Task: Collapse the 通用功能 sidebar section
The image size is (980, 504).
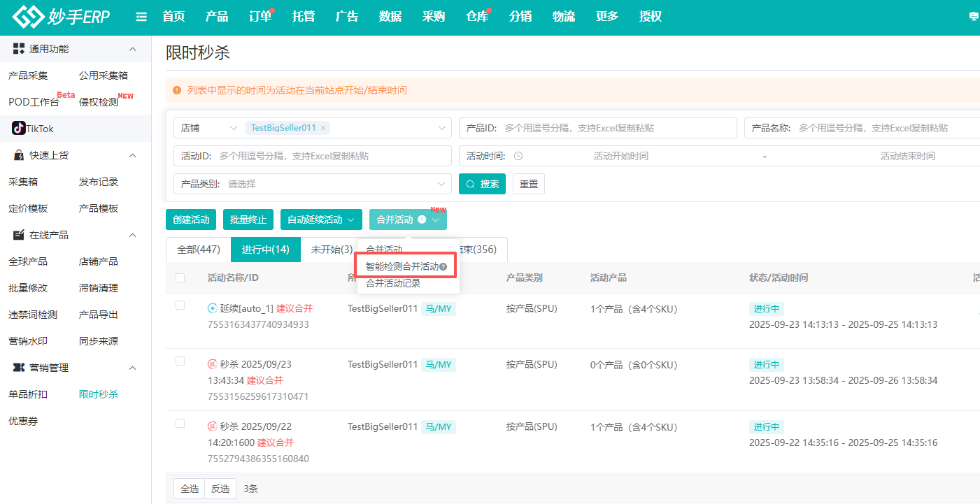Action: pos(133,49)
